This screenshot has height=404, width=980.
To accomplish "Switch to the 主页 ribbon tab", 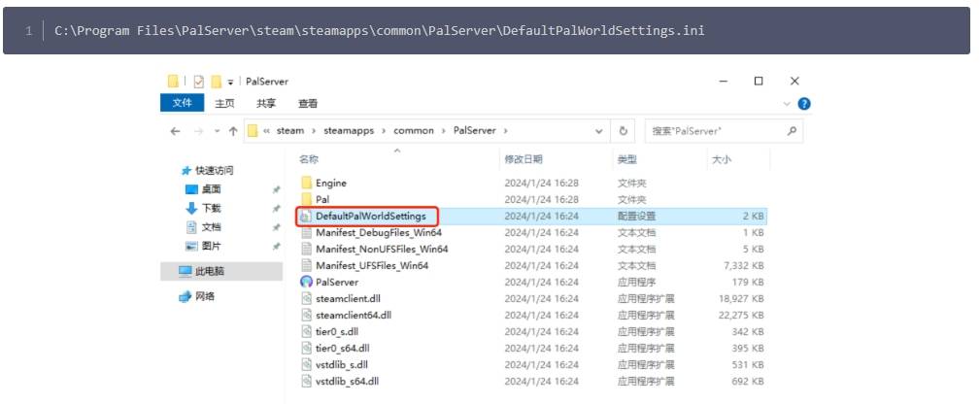I will click(224, 104).
